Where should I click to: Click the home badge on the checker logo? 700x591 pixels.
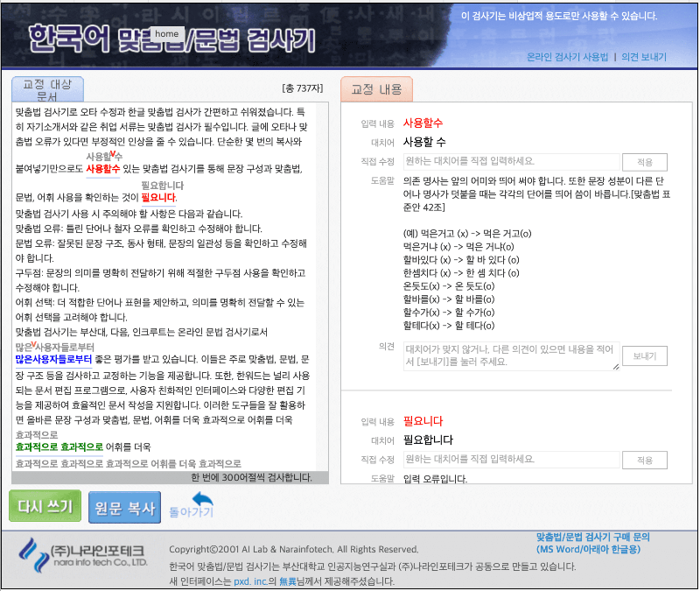click(165, 33)
